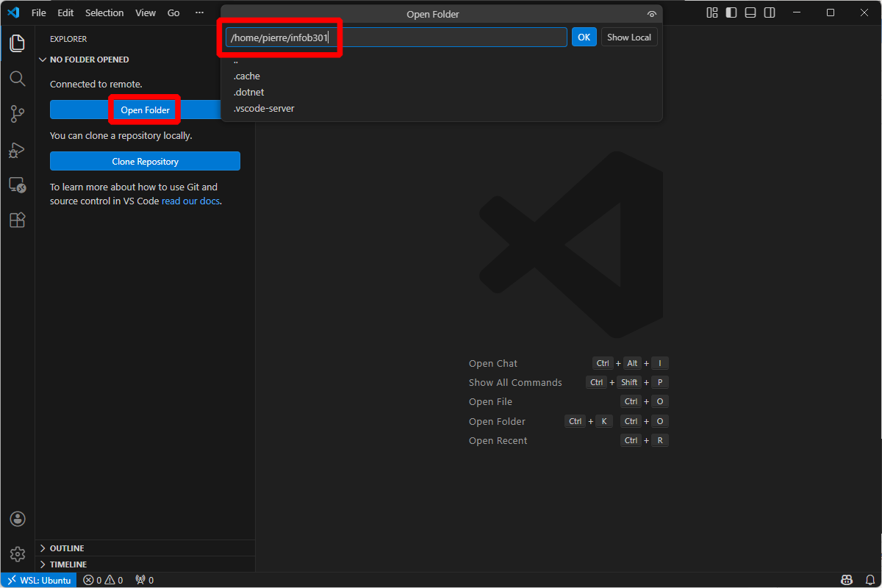Open the Source Control view
882x588 pixels.
17,114
